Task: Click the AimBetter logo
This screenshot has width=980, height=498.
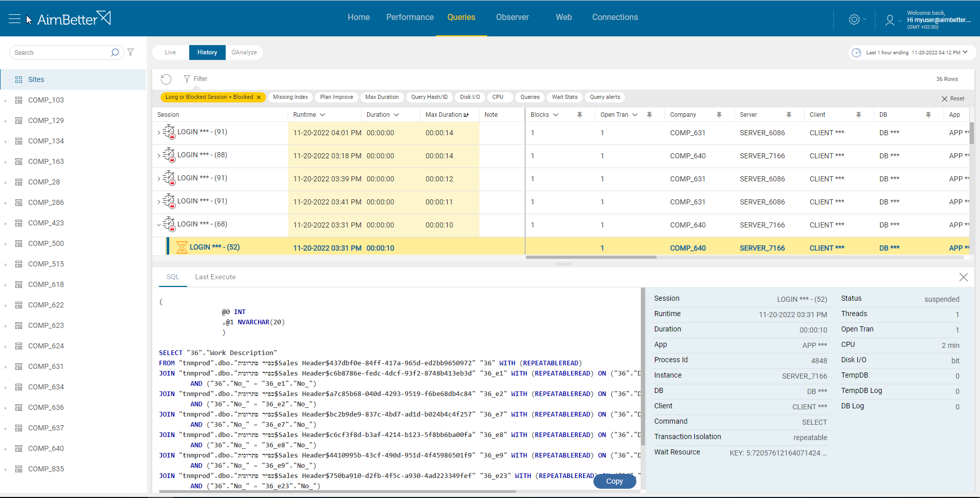Action: tap(74, 18)
